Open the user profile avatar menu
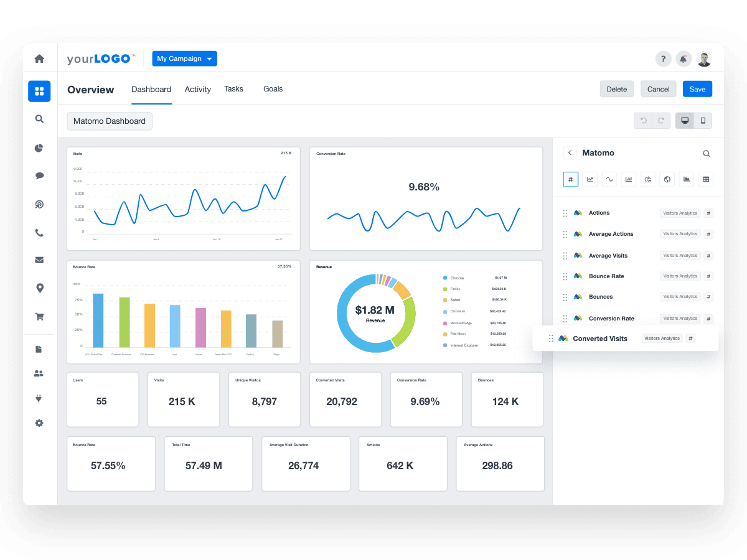Viewport: 747px width, 560px height. (x=704, y=58)
